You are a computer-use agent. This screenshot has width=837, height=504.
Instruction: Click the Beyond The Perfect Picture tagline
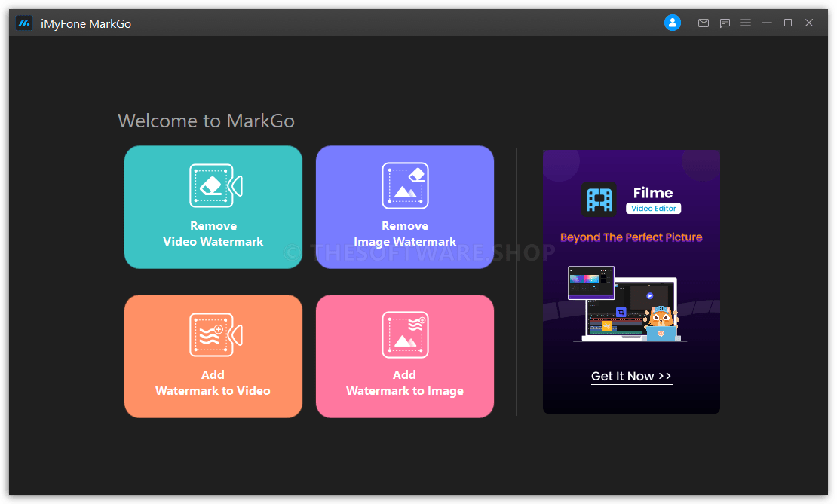tap(631, 237)
